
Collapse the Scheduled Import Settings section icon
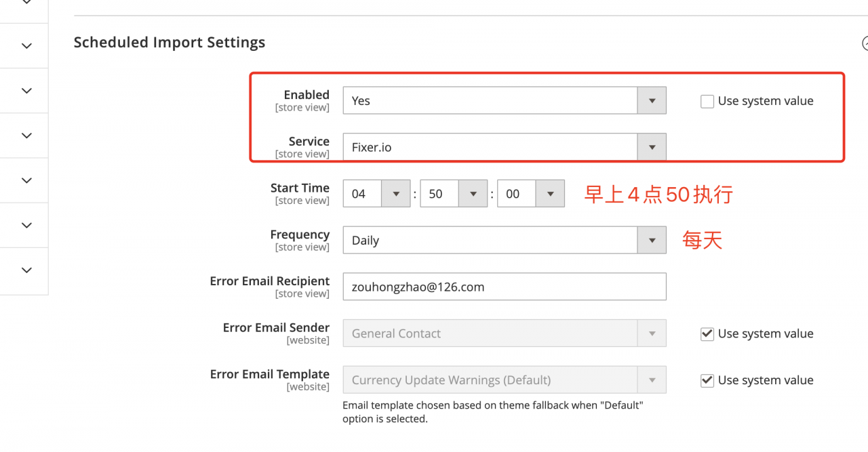[865, 43]
